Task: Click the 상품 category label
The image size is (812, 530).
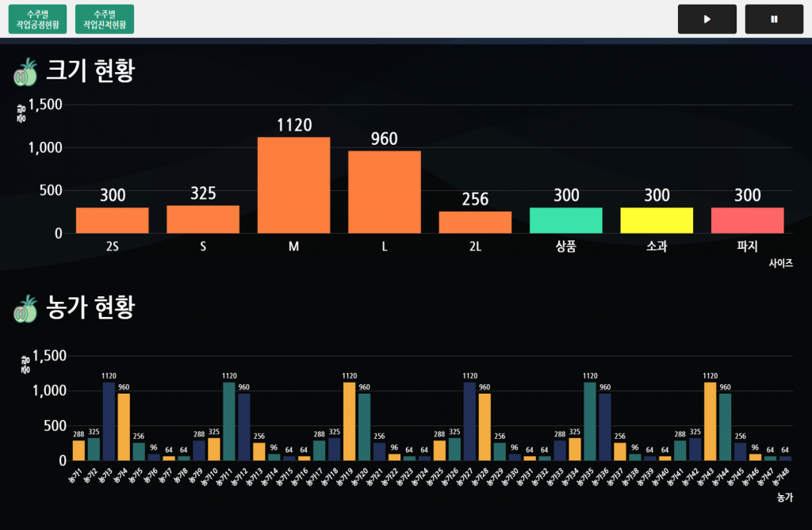Action: pyautogui.click(x=566, y=246)
